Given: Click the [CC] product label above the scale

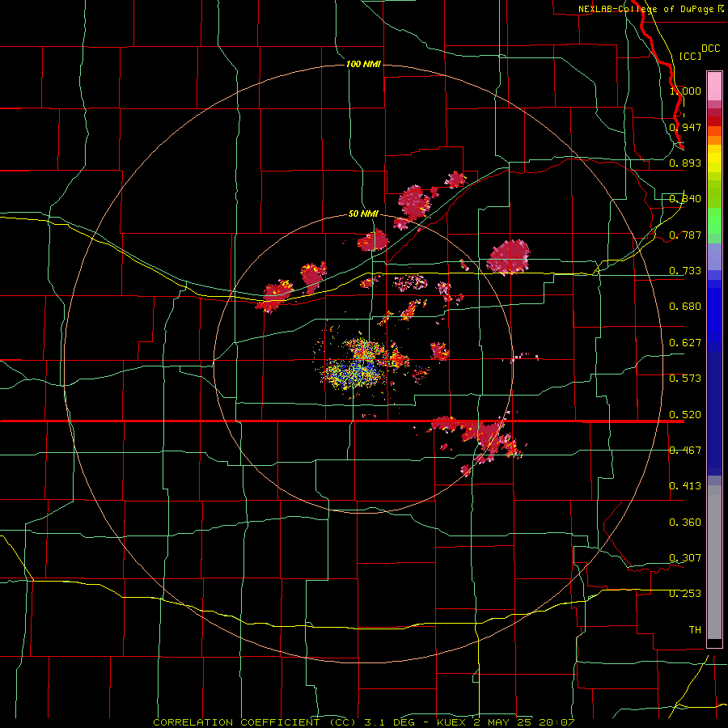Looking at the screenshot, I should (690, 56).
